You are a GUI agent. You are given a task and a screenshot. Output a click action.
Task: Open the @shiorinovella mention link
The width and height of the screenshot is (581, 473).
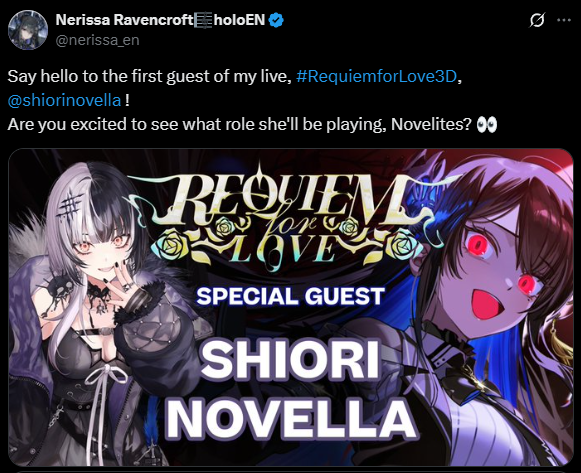(64, 101)
